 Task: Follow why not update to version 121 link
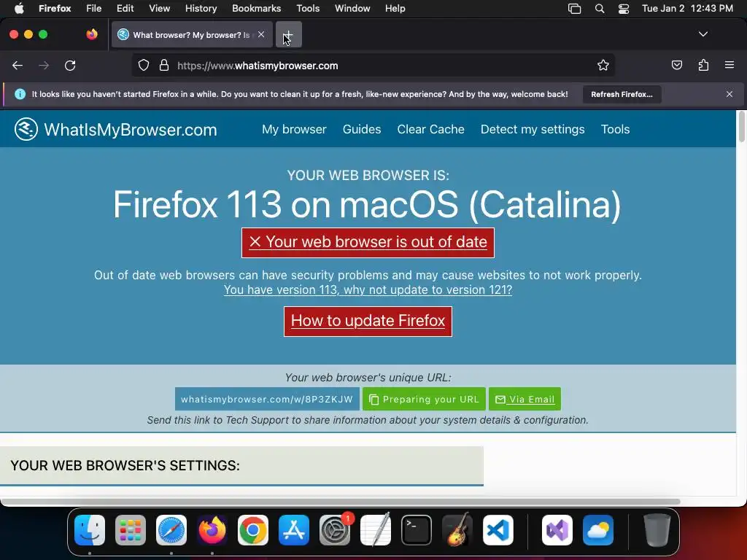[x=368, y=289]
